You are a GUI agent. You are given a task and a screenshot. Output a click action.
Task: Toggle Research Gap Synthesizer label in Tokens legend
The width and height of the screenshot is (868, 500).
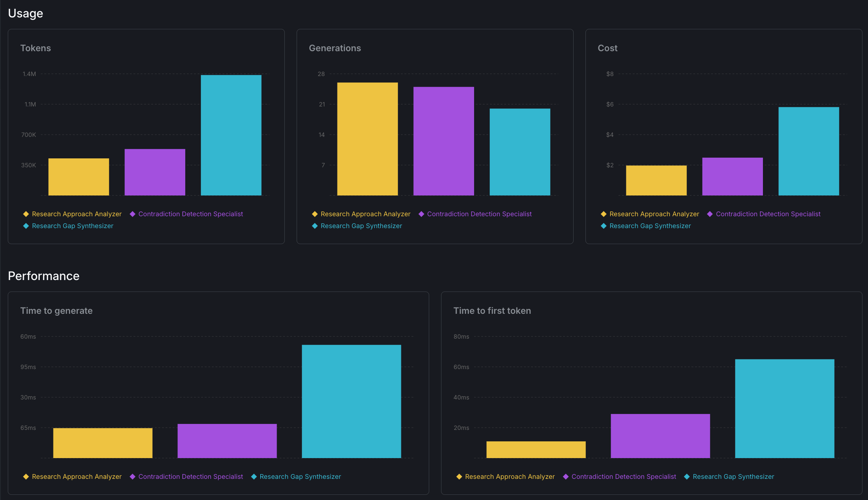tap(73, 226)
